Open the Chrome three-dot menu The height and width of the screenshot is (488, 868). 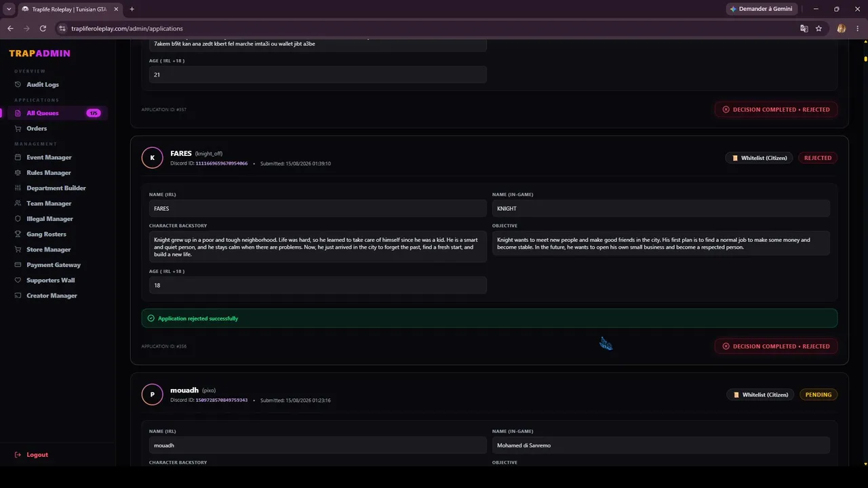pyautogui.click(x=857, y=28)
